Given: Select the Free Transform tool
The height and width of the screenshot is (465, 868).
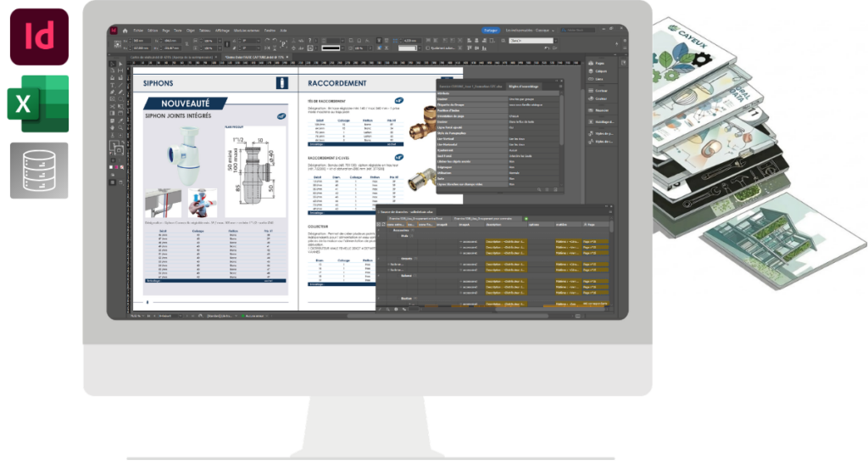Looking at the screenshot, I should [x=120, y=106].
